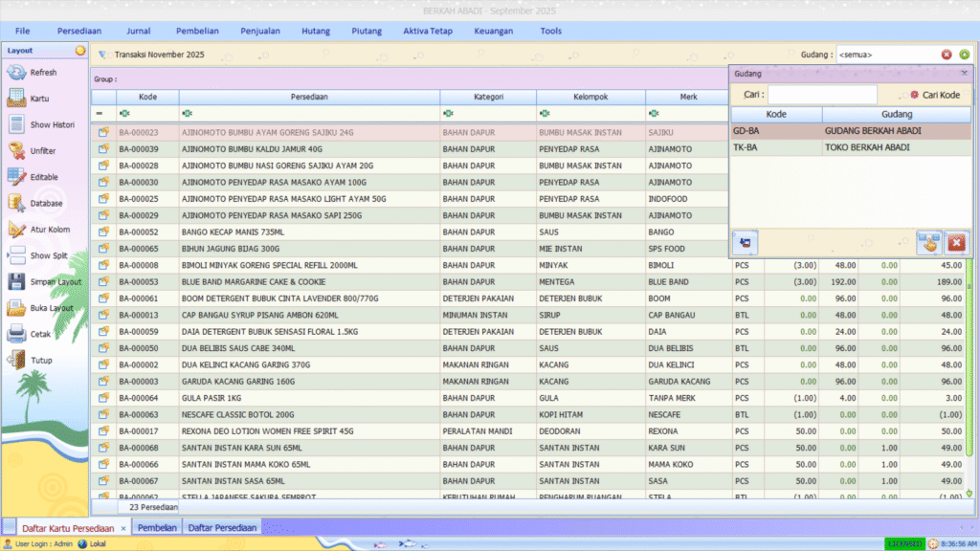Open the Atur Kolom column settings
The image size is (980, 551).
[x=16, y=230]
